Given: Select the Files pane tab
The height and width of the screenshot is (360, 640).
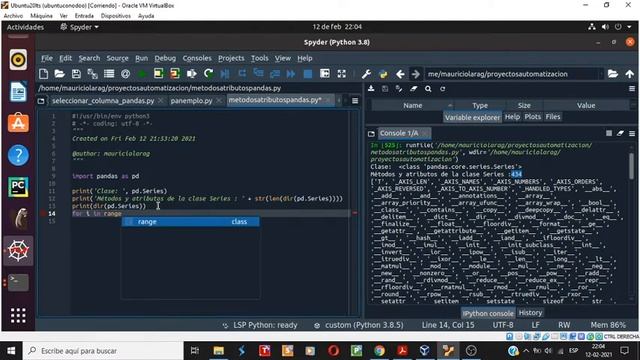Looking at the screenshot, I should pos(553,117).
